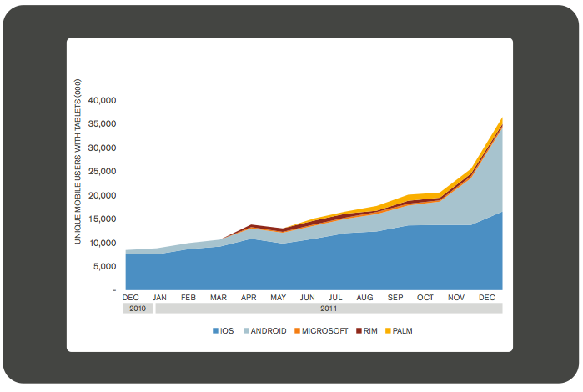This screenshot has width=583, height=392.
Task: Click the AUG month label
Action: click(x=364, y=298)
